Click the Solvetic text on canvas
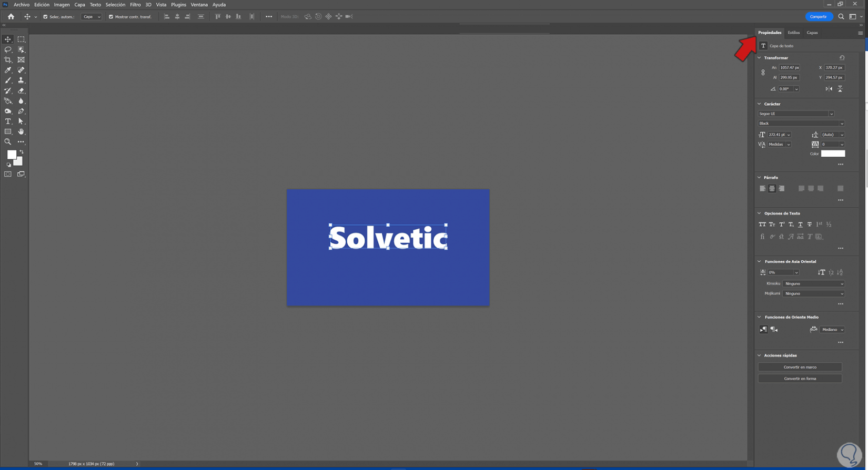 388,238
